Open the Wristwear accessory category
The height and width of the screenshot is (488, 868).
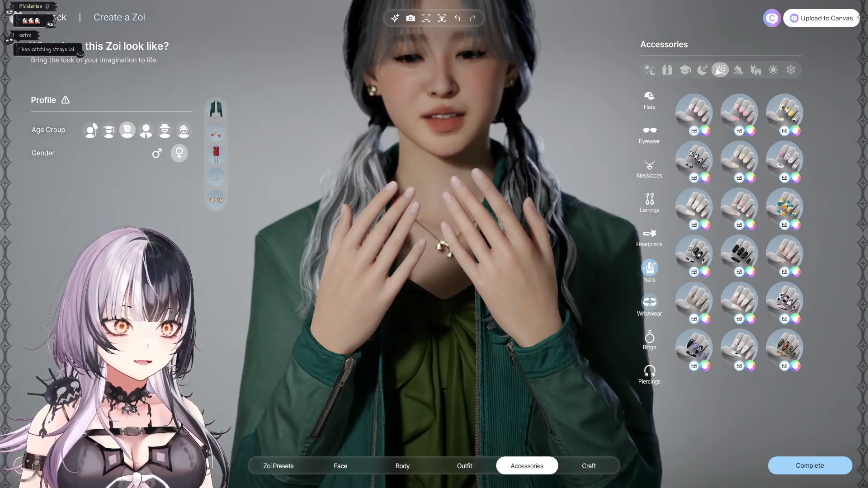tap(649, 305)
